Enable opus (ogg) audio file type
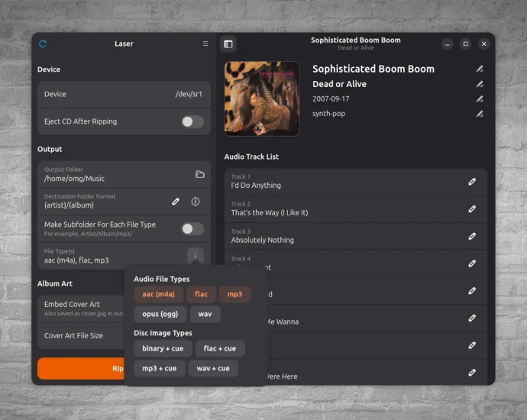Viewport: 527px width, 420px height. point(160,314)
